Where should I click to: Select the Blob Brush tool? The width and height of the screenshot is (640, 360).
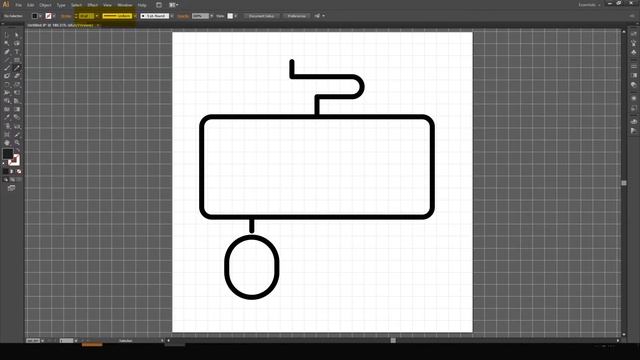7,76
